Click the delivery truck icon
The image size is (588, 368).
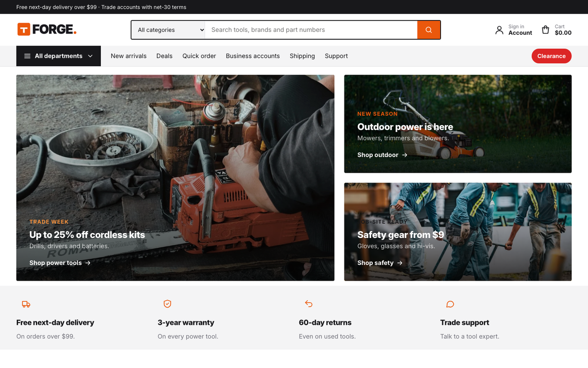tap(26, 304)
